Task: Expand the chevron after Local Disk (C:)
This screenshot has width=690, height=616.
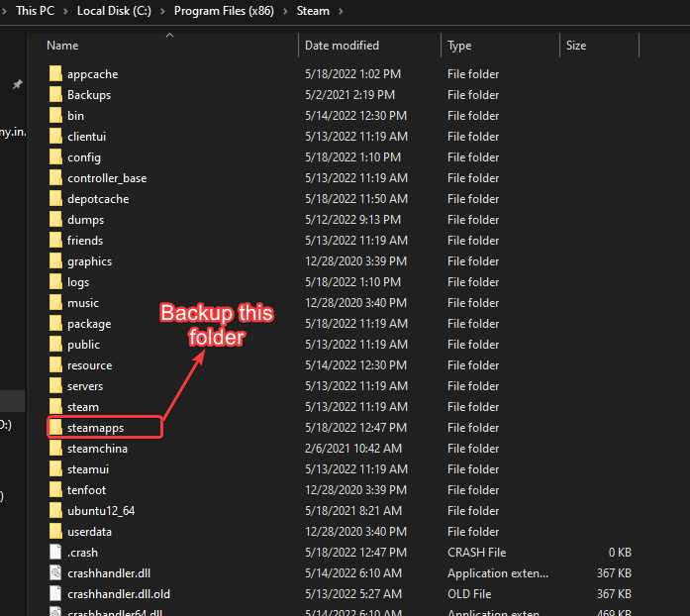Action: pos(162,11)
